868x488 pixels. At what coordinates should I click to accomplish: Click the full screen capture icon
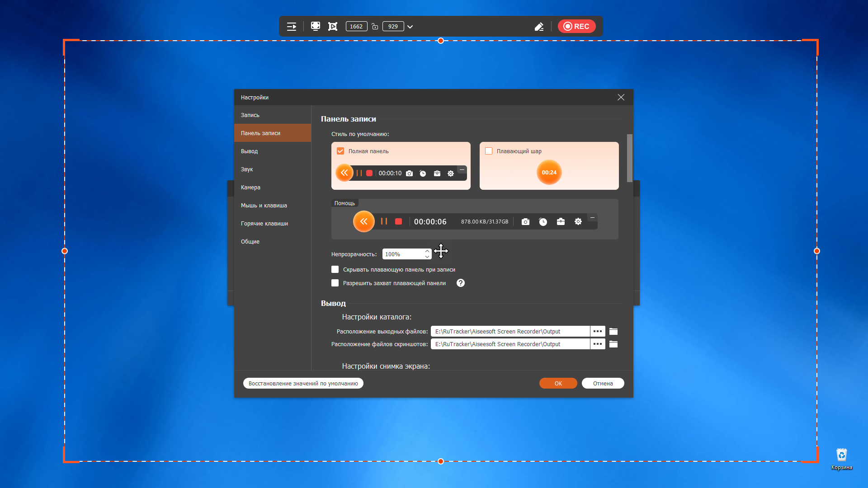316,26
